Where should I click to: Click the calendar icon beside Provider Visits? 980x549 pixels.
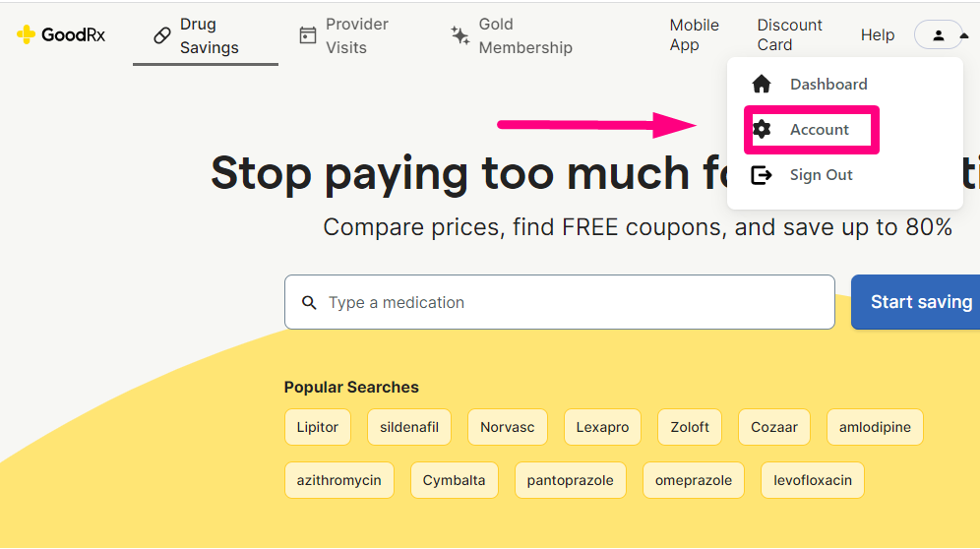pyautogui.click(x=308, y=35)
